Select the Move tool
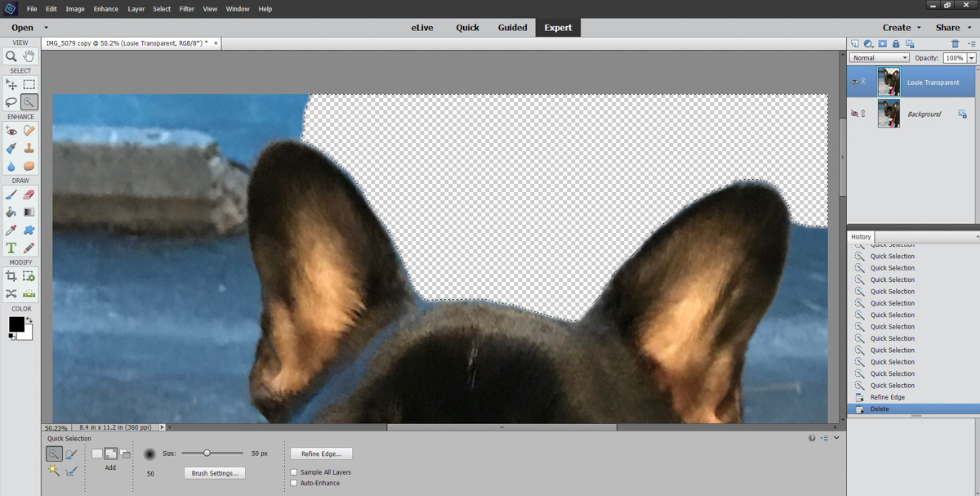 point(11,84)
